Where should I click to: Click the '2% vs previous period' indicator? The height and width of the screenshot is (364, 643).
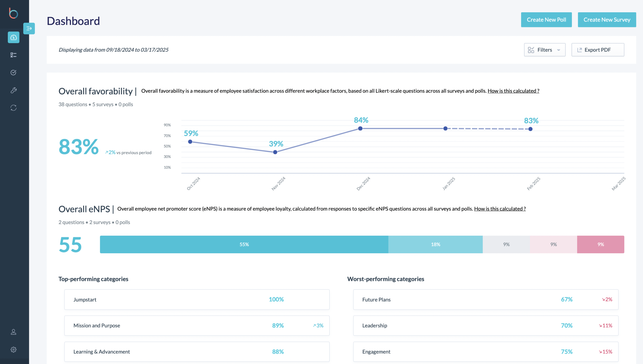point(128,153)
